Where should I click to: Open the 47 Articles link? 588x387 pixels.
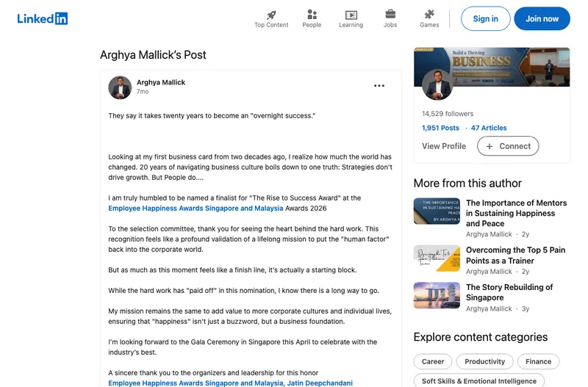[489, 128]
